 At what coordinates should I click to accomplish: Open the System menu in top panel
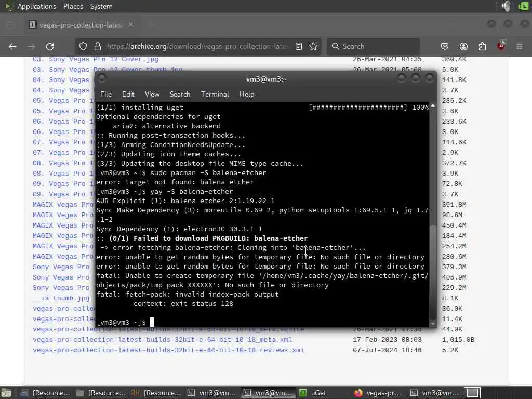[x=101, y=6]
